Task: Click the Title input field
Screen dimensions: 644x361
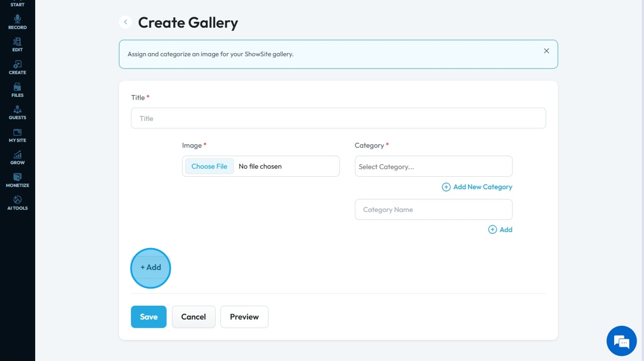Action: [x=338, y=118]
